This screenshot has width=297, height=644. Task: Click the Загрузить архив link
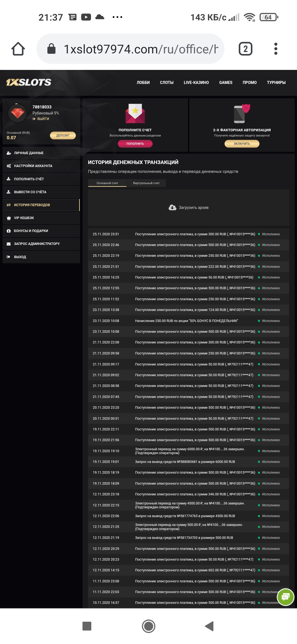(194, 208)
